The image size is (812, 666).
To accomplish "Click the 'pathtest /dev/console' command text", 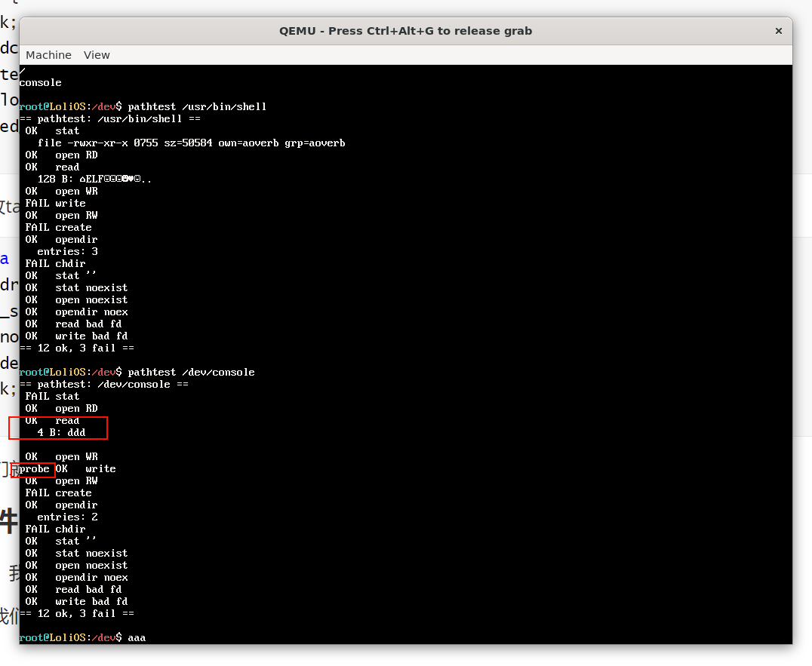I will coord(191,373).
